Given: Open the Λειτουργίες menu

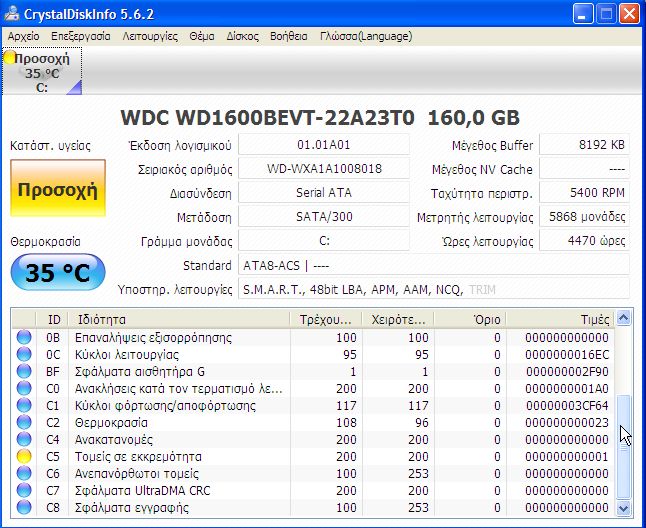Looking at the screenshot, I should tap(150, 36).
